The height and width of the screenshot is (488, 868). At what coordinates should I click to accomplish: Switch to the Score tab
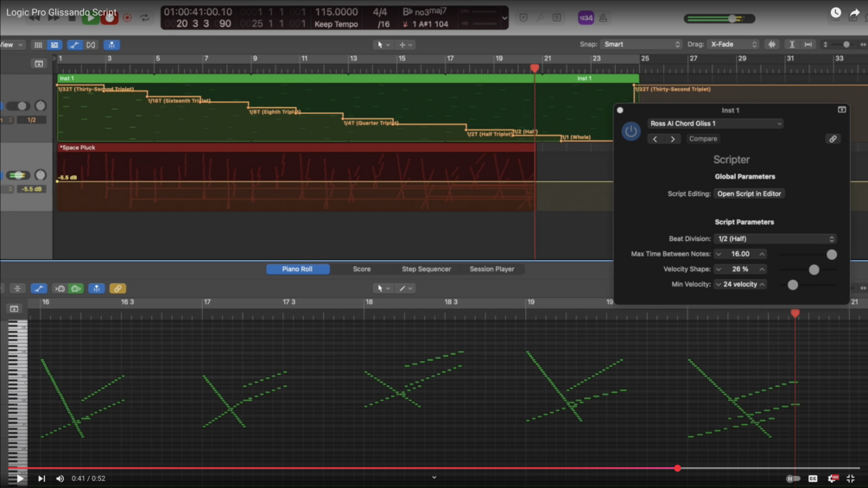(362, 269)
